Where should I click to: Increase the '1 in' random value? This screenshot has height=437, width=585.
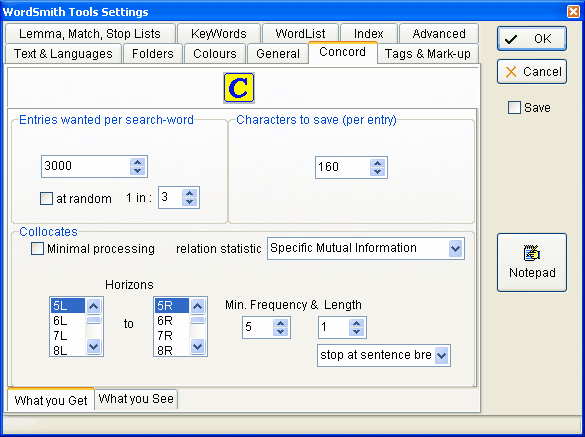(190, 193)
